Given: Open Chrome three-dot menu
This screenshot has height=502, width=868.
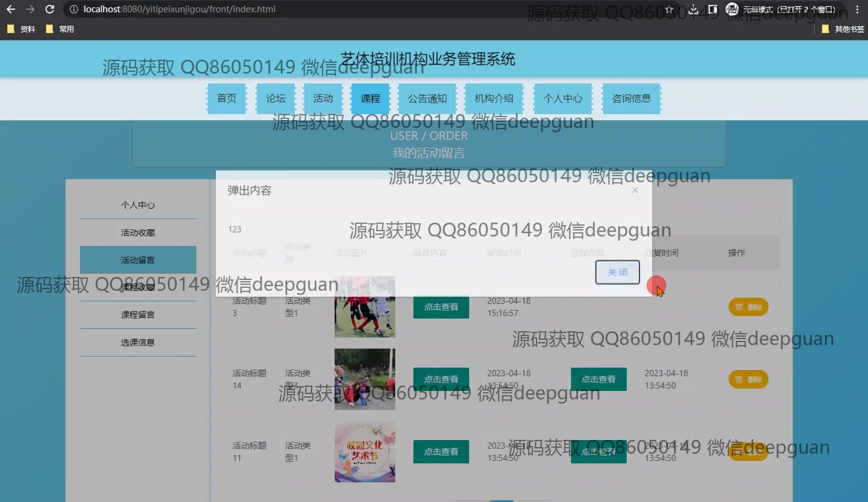Looking at the screenshot, I should (x=857, y=10).
